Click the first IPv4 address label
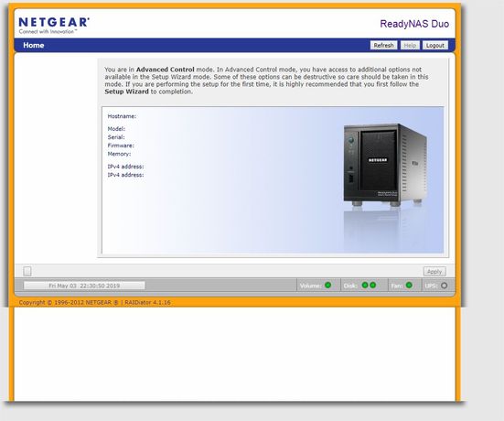Viewport: 504px width, 421px height. point(125,167)
